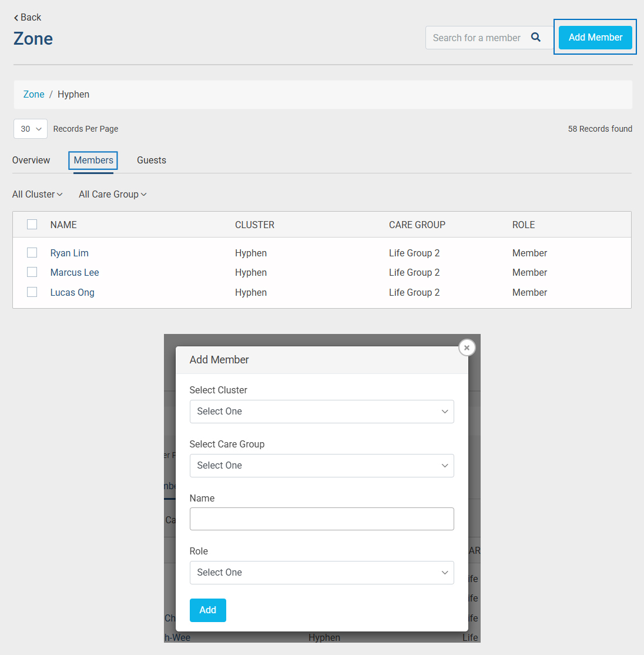Viewport: 644px width, 655px height.
Task: Click the Add button in dialog
Action: click(207, 610)
